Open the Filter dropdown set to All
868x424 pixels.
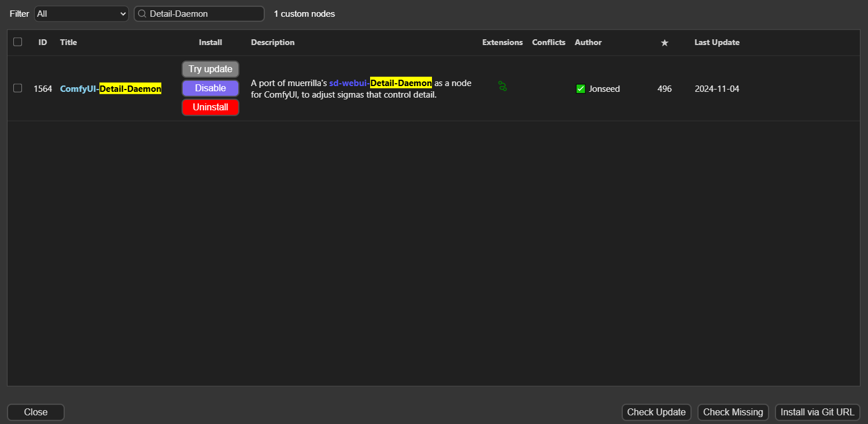pos(82,14)
